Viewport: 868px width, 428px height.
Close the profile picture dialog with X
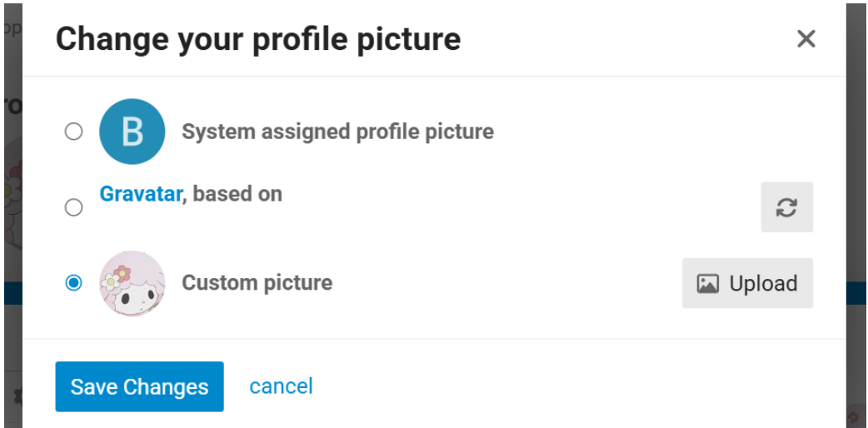[805, 39]
